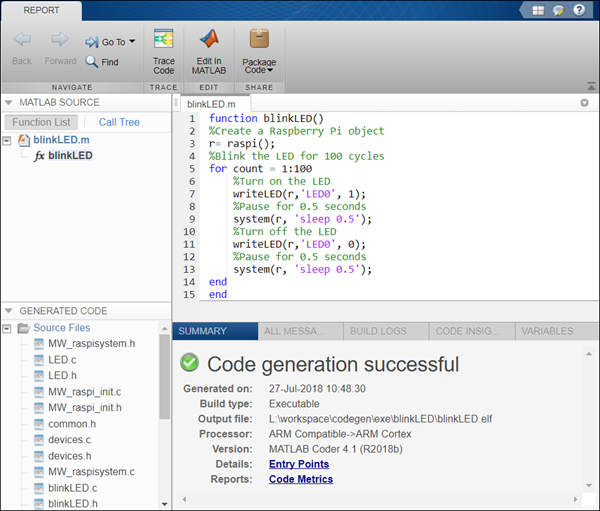Collapse the GENERATED CODE panel
Image resolution: width=600 pixels, height=511 pixels.
[x=9, y=311]
